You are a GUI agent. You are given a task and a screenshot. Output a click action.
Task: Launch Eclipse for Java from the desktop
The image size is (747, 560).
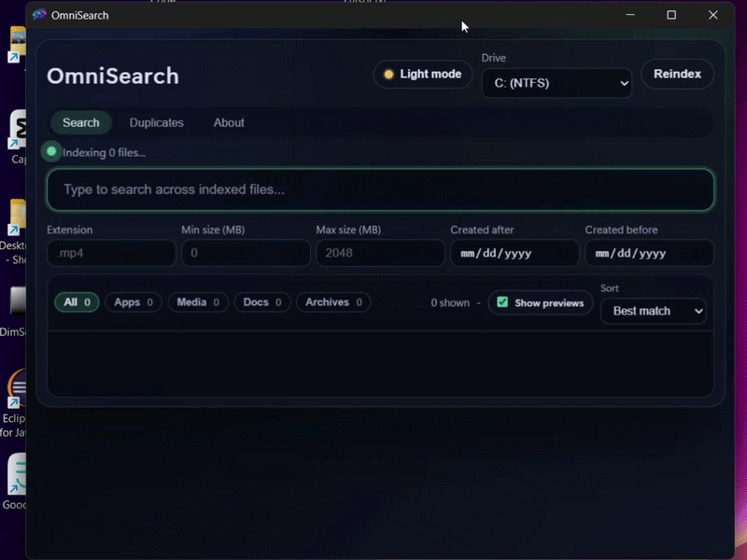tap(14, 392)
